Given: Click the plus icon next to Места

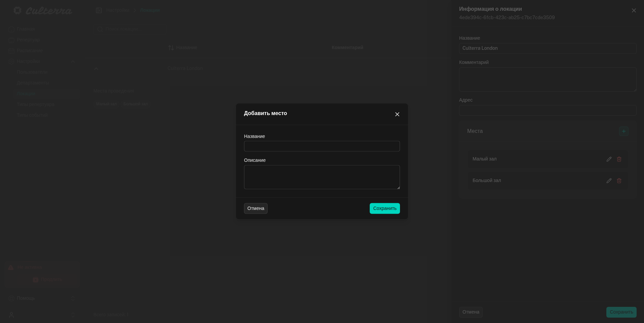Looking at the screenshot, I should 623,131.
